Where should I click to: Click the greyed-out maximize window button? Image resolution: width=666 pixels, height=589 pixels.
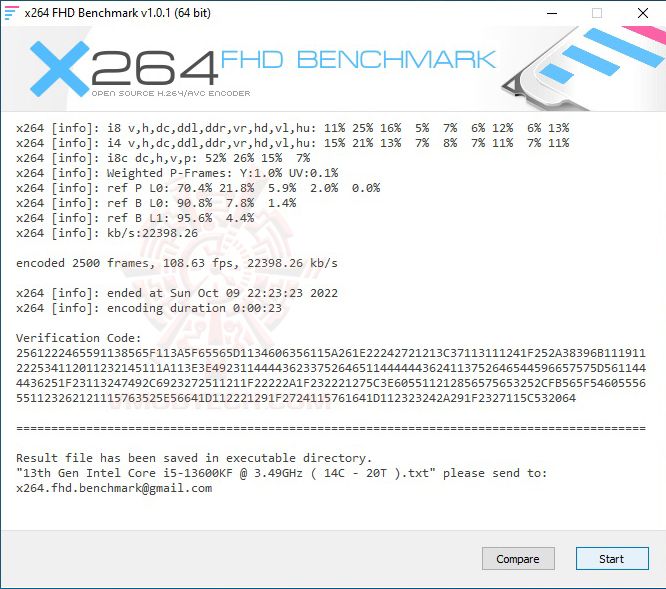pos(597,13)
